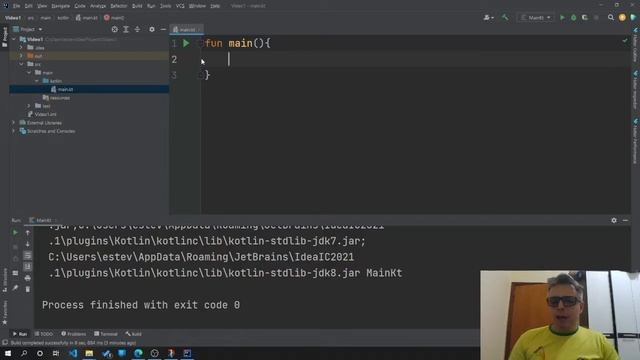Toggle the Structure side tab
This screenshot has width=640, height=360.
pos(4,280)
